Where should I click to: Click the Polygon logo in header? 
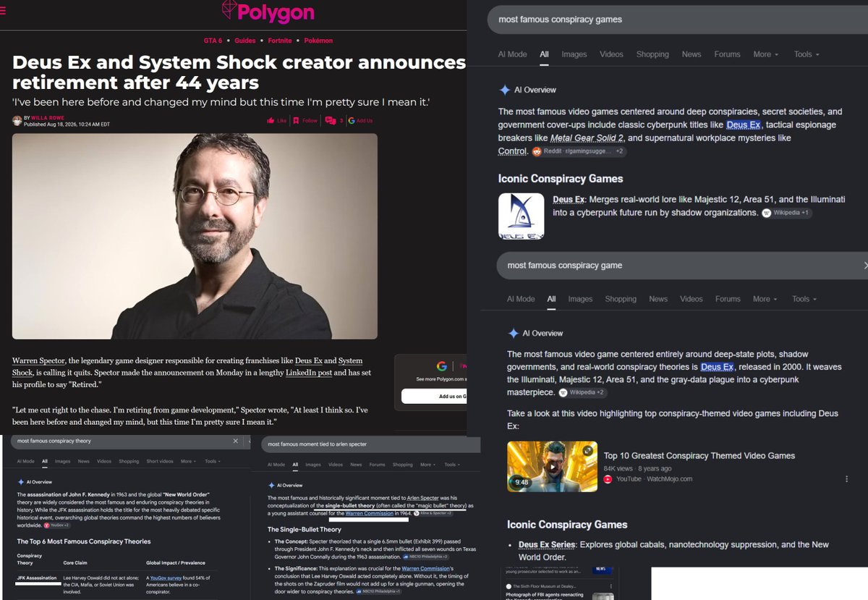(x=268, y=12)
